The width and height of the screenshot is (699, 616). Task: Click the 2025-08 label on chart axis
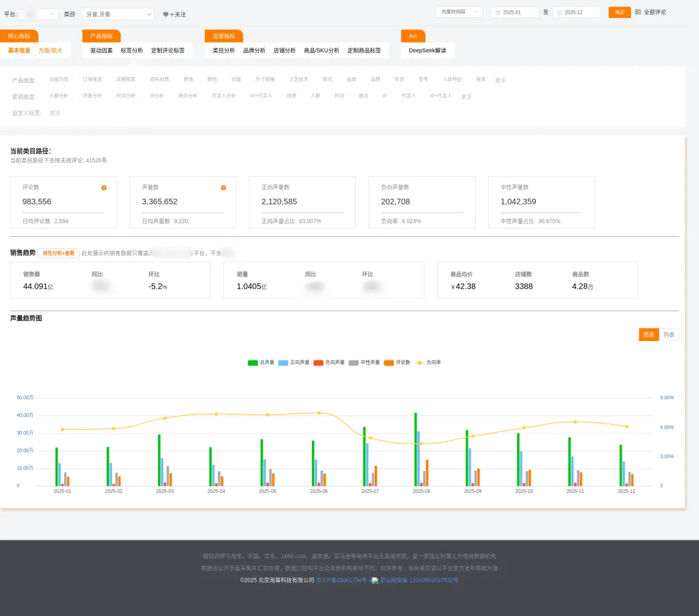(x=421, y=491)
